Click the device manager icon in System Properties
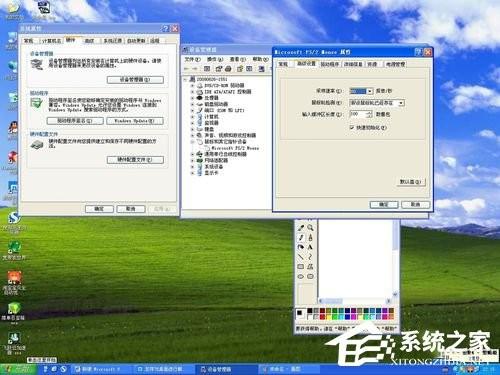Screen dimensions: 500x375 click(37, 64)
